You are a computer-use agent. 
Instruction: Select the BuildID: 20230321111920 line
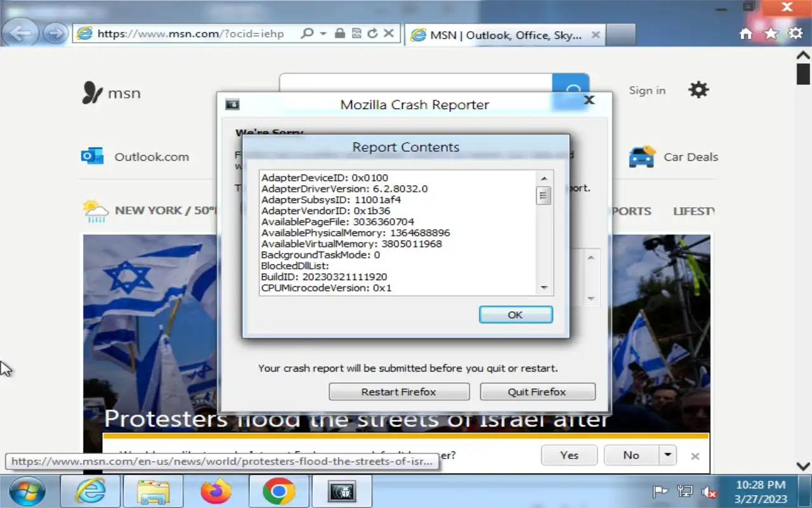point(324,277)
